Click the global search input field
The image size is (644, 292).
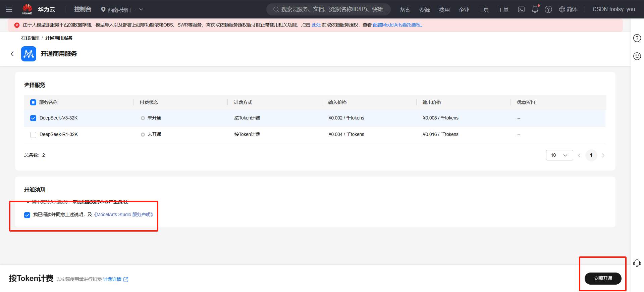pos(329,9)
